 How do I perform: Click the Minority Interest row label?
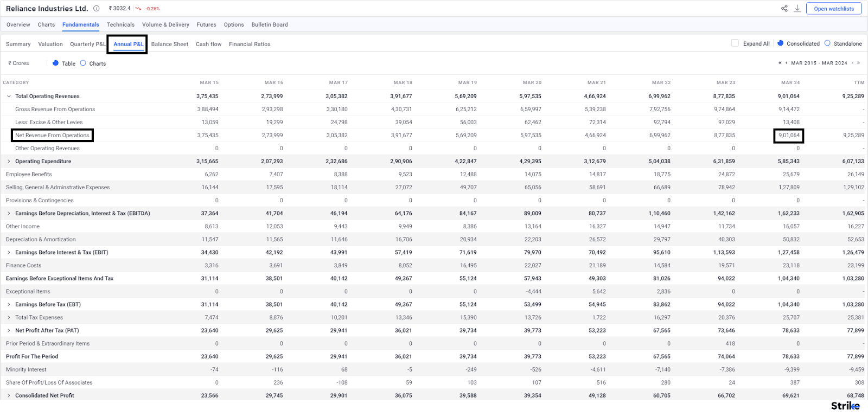point(26,369)
